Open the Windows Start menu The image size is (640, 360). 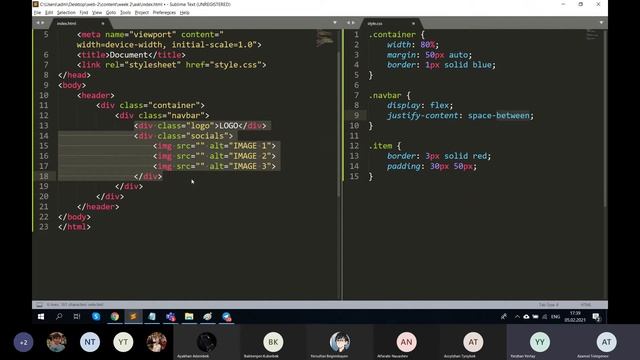(41, 317)
